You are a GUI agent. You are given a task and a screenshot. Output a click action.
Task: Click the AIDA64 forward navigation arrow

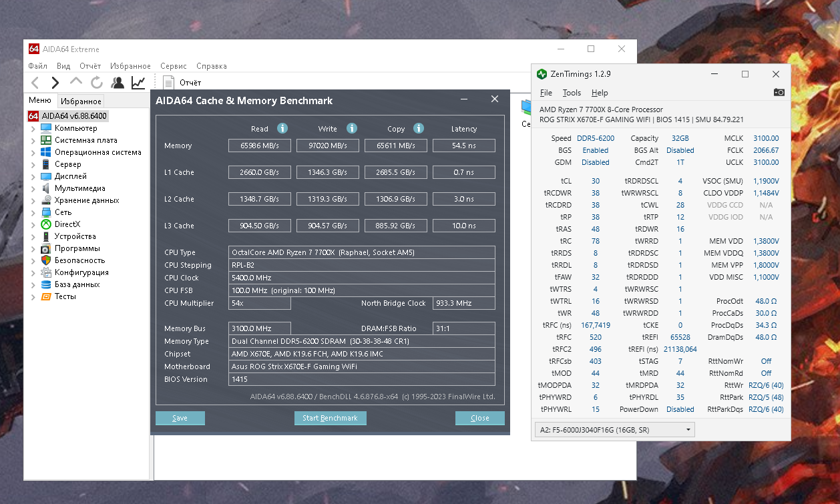(55, 83)
